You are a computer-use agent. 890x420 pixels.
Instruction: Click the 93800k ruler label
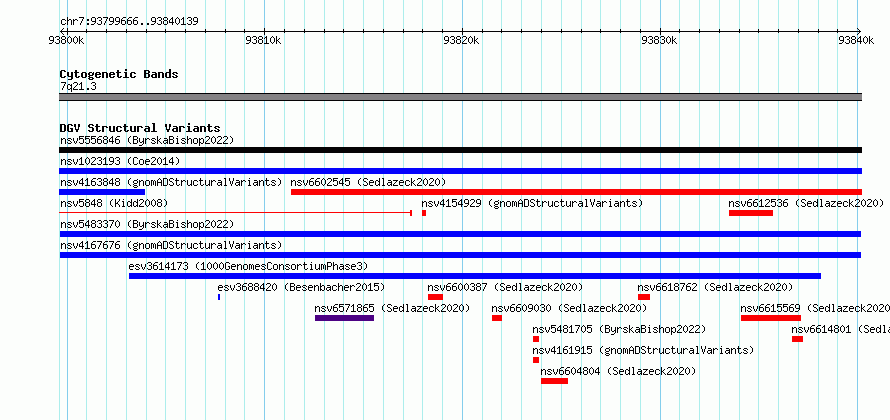[67, 40]
